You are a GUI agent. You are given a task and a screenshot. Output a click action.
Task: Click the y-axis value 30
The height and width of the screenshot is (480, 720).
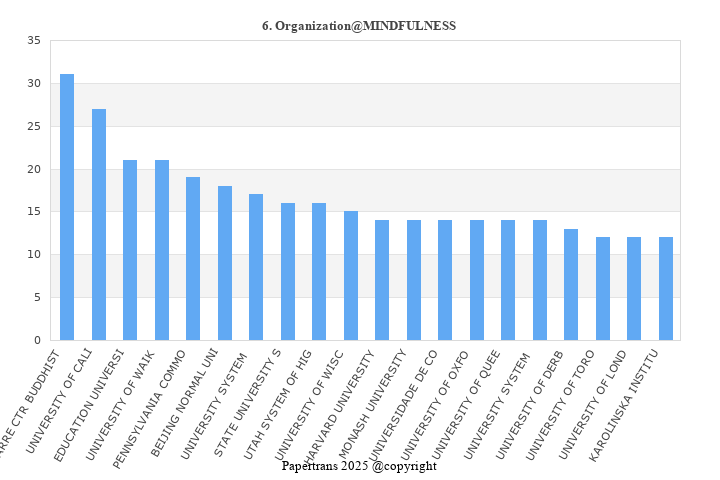click(x=34, y=83)
